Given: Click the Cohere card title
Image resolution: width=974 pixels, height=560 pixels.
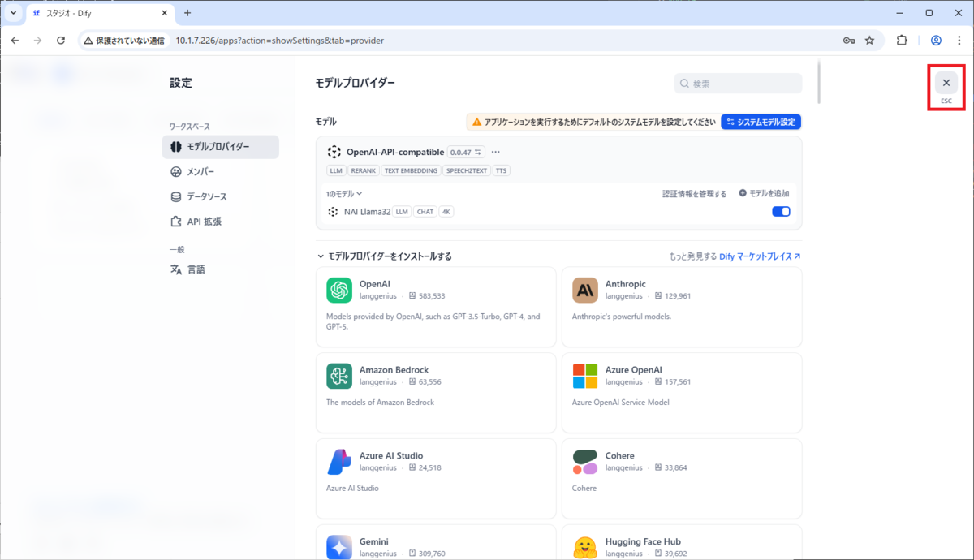Looking at the screenshot, I should [x=620, y=455].
